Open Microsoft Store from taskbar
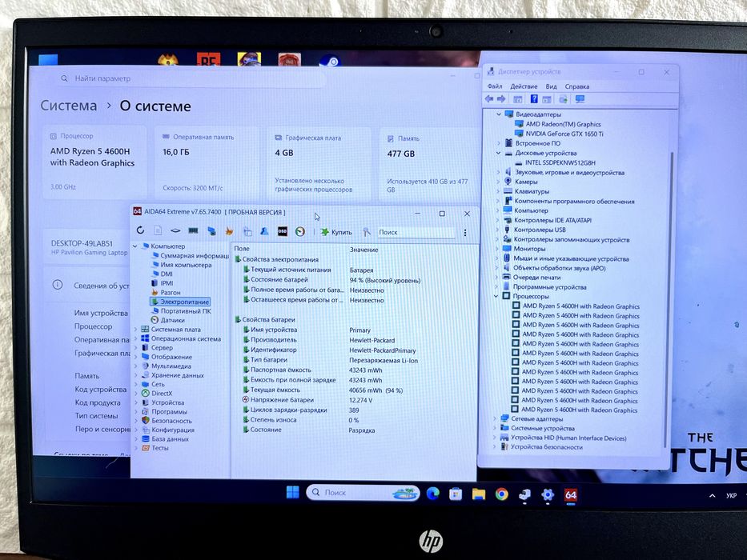This screenshot has width=747, height=560. tap(456, 494)
